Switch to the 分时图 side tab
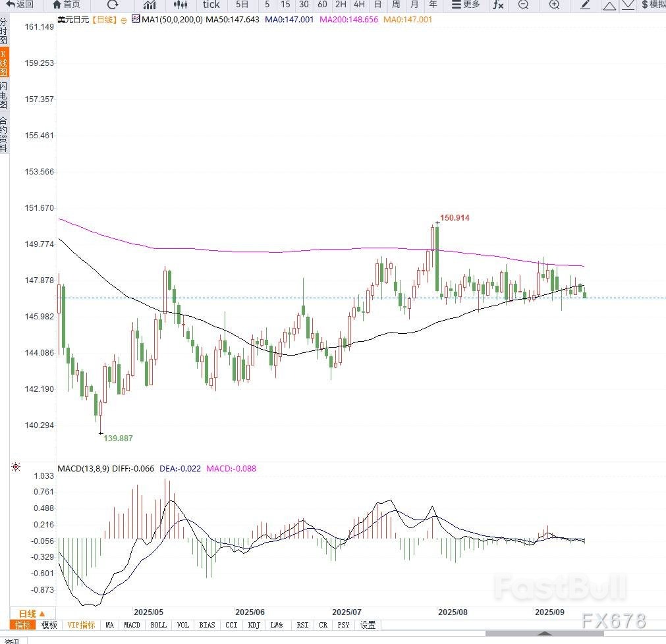 [x=4, y=30]
